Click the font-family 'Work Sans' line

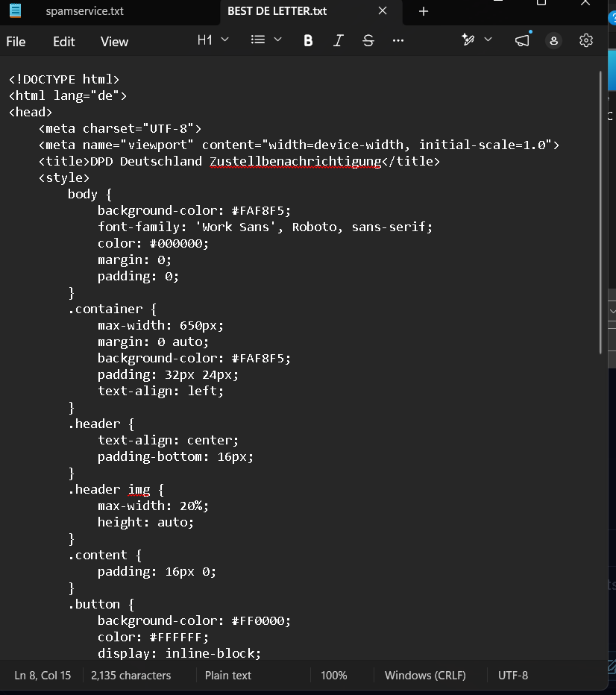[x=265, y=227]
